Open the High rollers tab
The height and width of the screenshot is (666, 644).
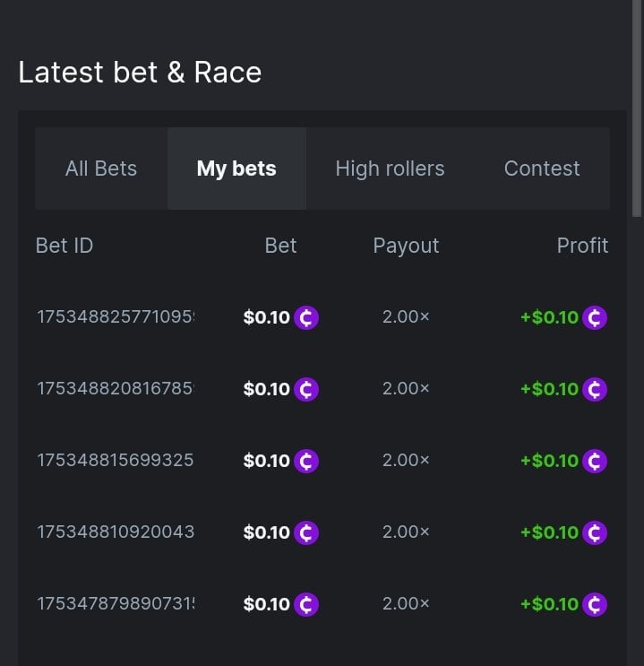point(390,169)
